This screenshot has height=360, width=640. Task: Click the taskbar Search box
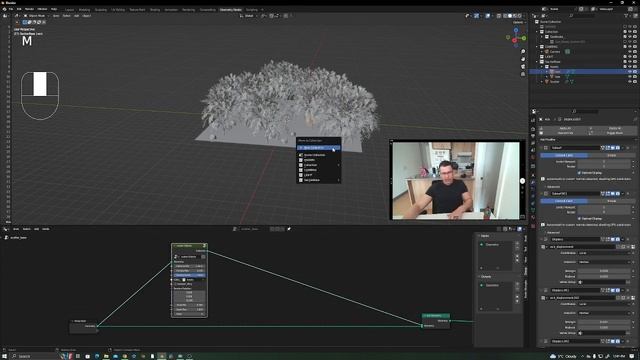pyautogui.click(x=35, y=356)
